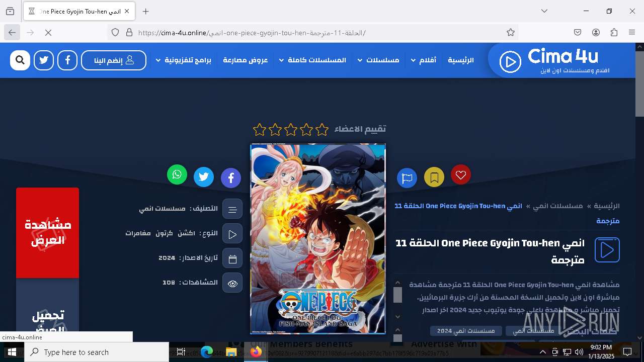Expand المسلسلات كاملة dropdown menu
Screen dimensions: 644x362
click(x=312, y=60)
